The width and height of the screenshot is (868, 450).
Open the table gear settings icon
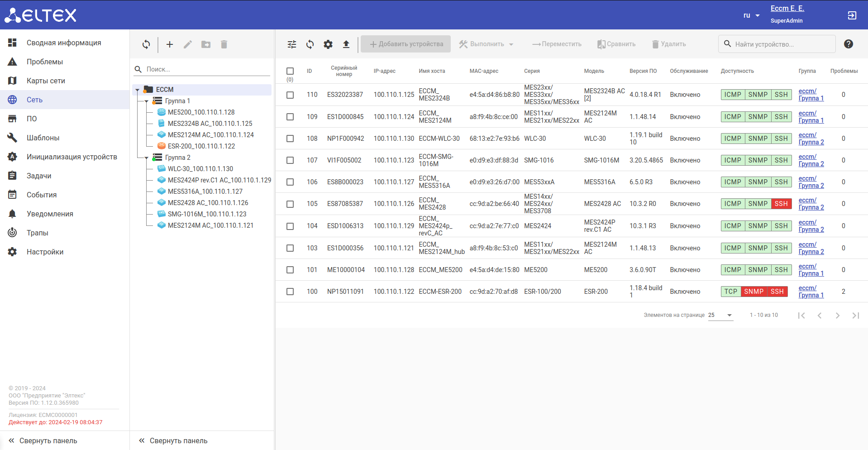328,44
